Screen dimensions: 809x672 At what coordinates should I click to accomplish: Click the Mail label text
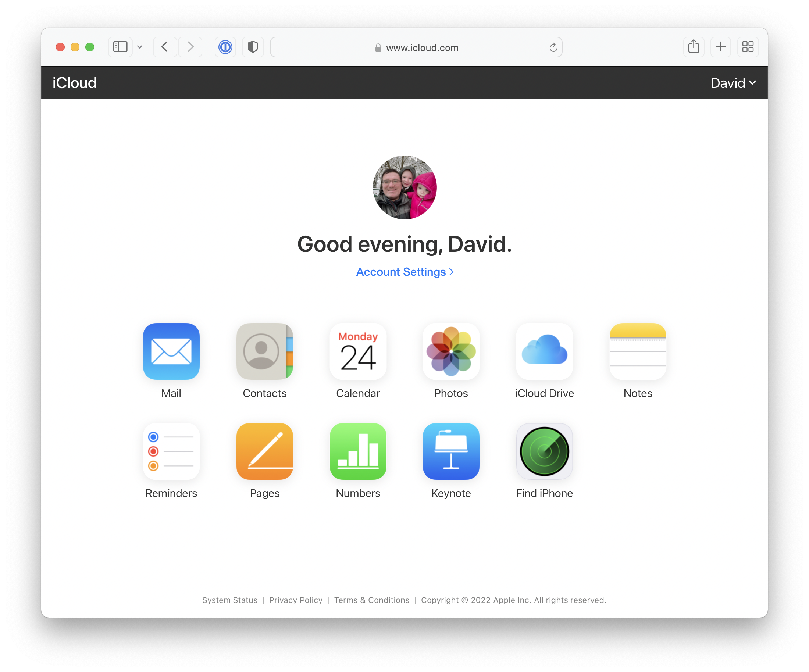tap(171, 393)
